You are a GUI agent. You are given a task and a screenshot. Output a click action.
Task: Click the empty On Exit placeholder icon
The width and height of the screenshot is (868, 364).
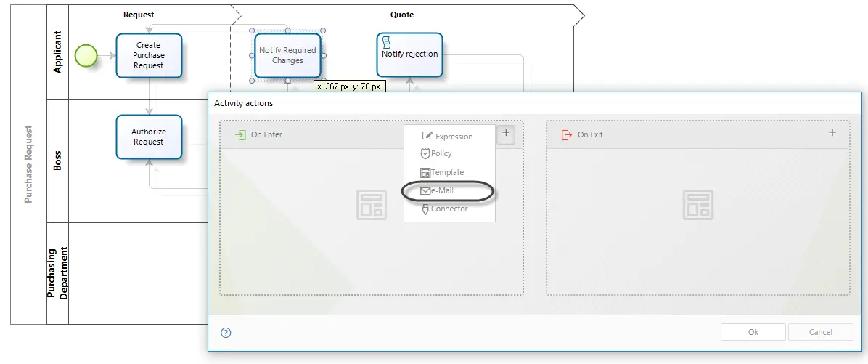698,204
